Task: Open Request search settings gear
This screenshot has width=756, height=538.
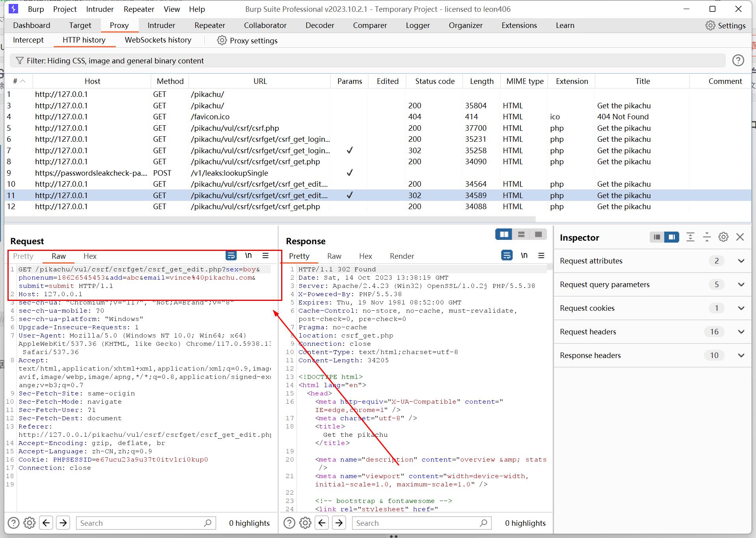Action: [x=30, y=523]
